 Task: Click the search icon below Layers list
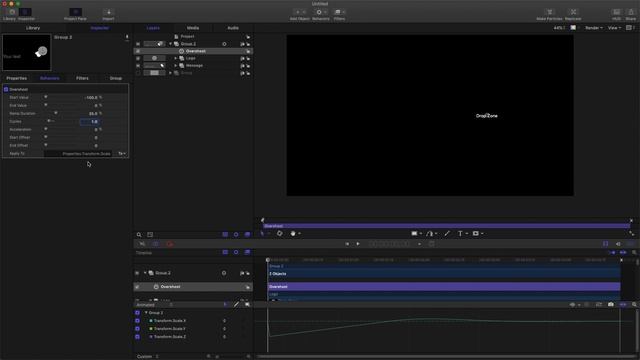pos(139,235)
